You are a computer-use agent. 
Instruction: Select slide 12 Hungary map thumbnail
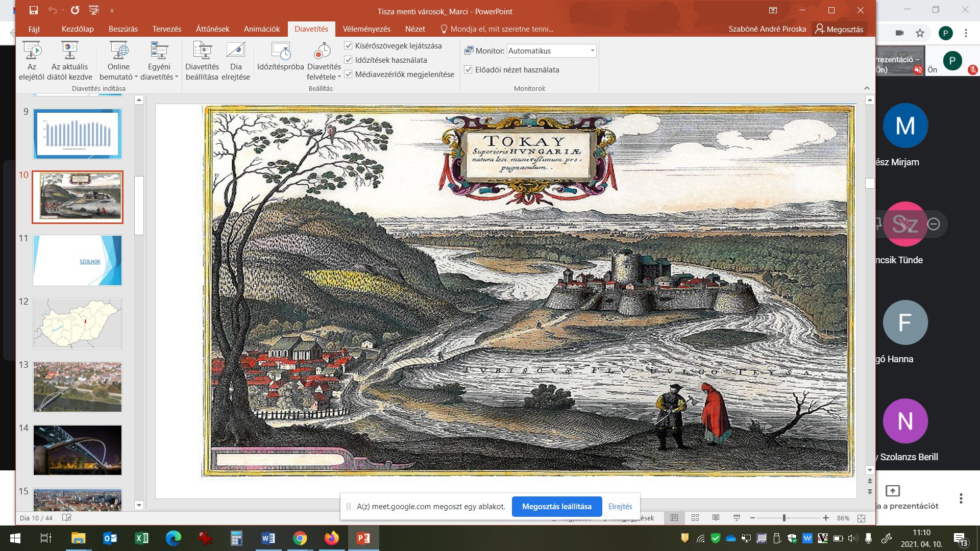[78, 323]
